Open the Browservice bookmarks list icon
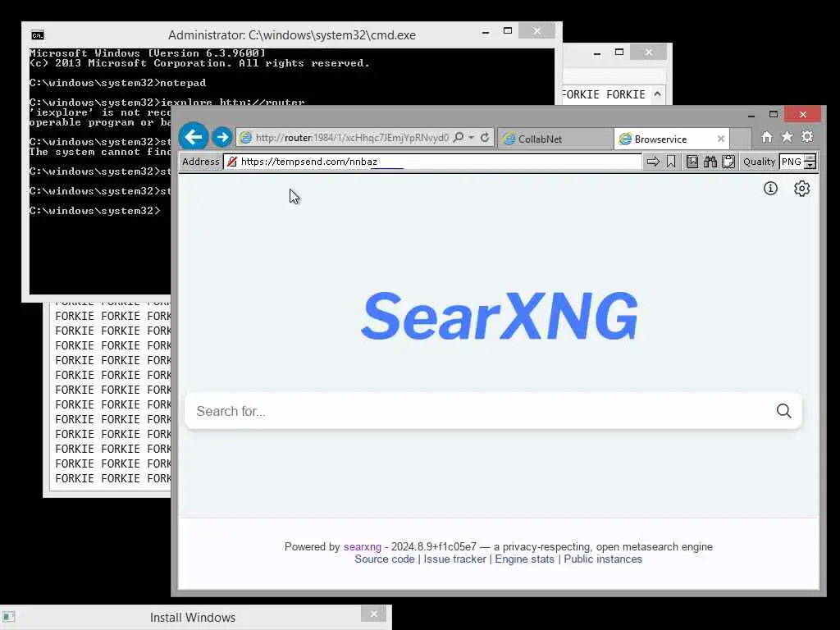Screen dimensions: 840x630 point(692,162)
